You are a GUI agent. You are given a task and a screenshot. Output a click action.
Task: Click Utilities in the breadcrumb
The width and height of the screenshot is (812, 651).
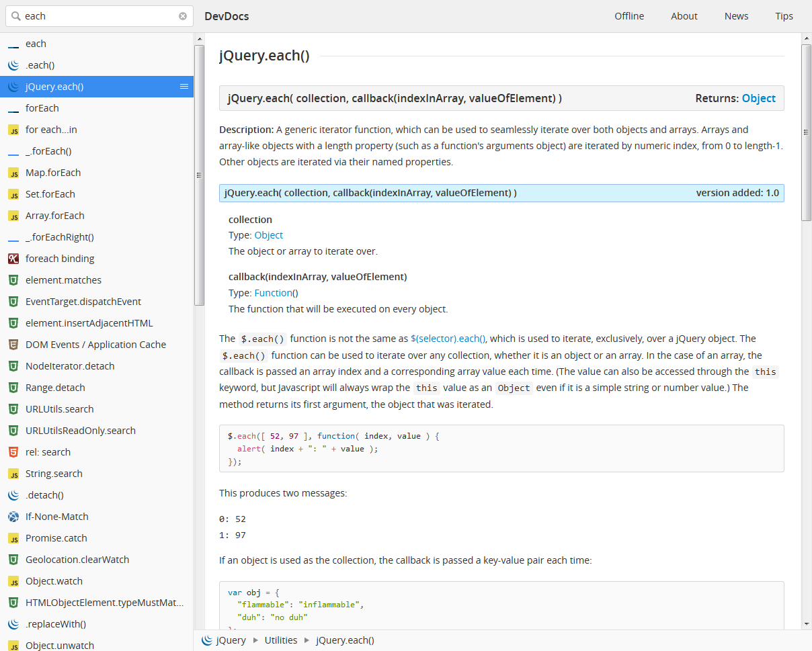[281, 640]
